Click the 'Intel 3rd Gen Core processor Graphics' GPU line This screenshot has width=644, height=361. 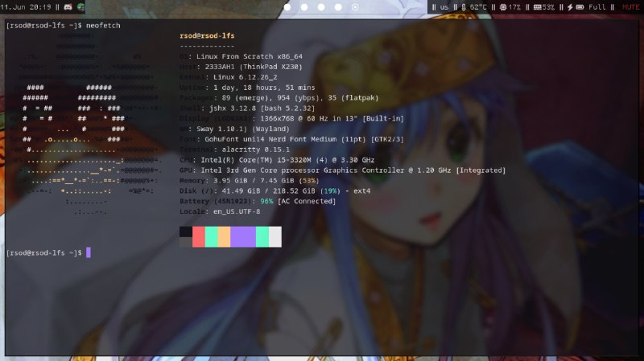click(x=353, y=170)
